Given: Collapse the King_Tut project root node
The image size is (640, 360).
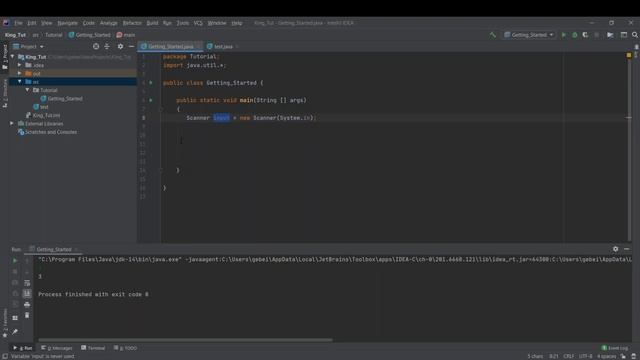Looking at the screenshot, I should click(13, 57).
